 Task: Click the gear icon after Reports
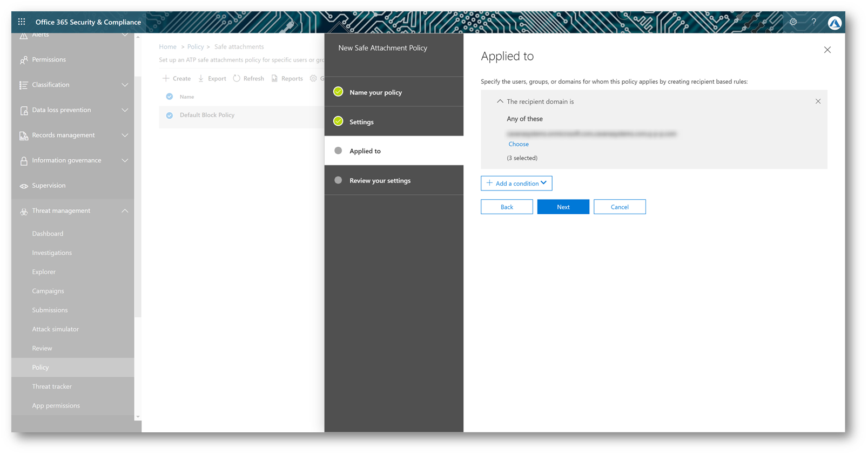pyautogui.click(x=313, y=78)
